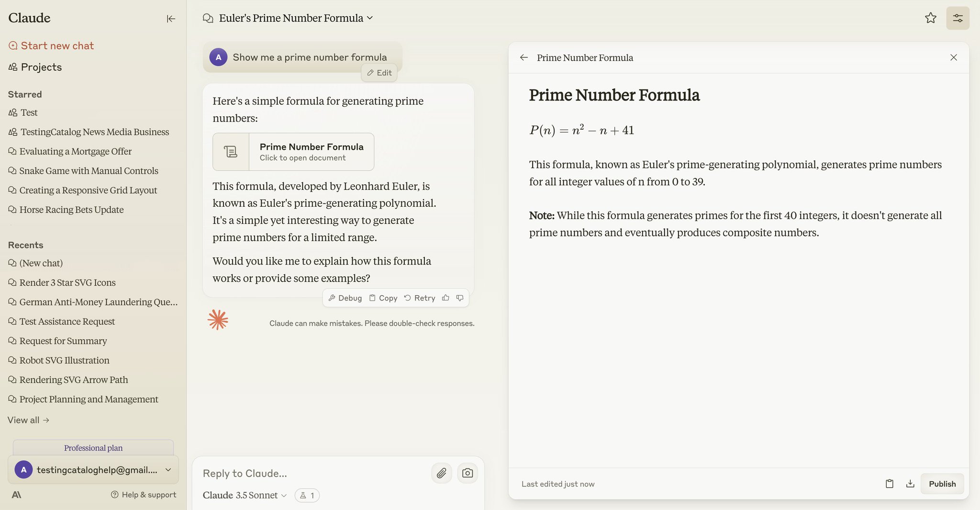Click the scroll document icon in artifact card
Viewport: 980px width, 510px height.
pos(231,152)
